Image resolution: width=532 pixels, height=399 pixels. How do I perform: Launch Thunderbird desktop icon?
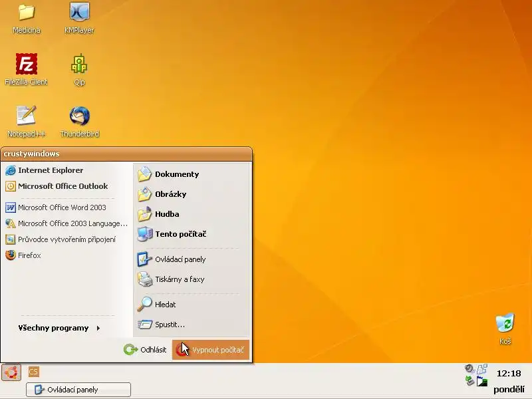(x=79, y=122)
